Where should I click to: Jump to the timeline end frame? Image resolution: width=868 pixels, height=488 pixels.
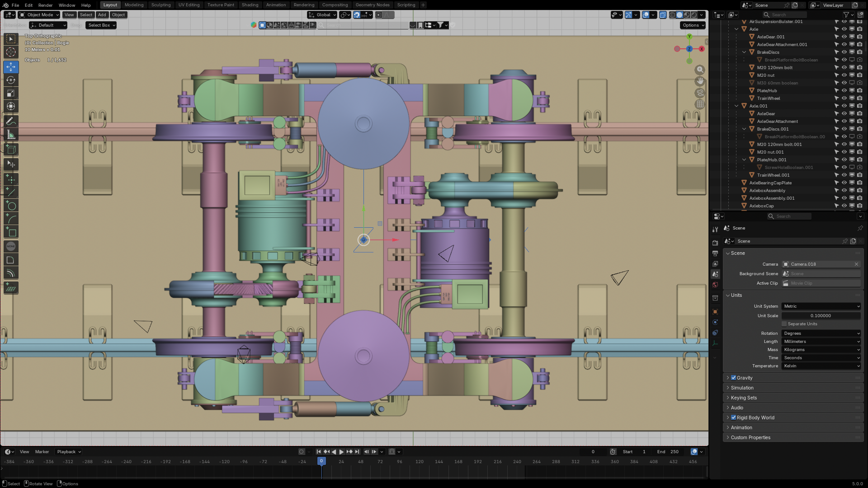pyautogui.click(x=357, y=451)
